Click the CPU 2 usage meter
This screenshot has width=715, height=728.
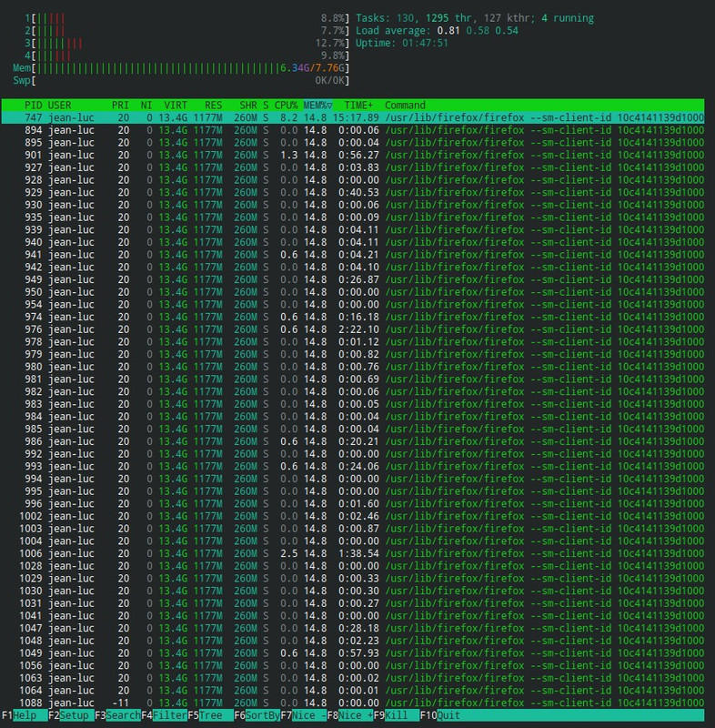tap(187, 31)
